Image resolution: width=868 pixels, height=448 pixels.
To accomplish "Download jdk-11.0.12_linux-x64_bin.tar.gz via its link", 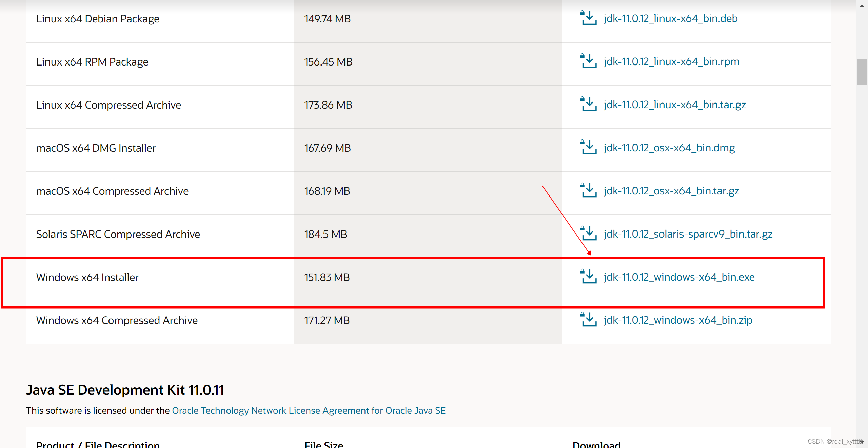I will [674, 105].
